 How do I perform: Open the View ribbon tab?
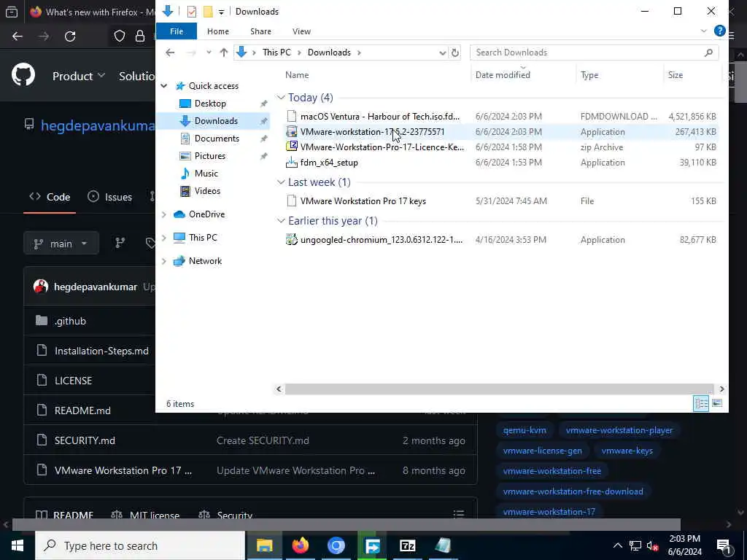pyautogui.click(x=301, y=31)
